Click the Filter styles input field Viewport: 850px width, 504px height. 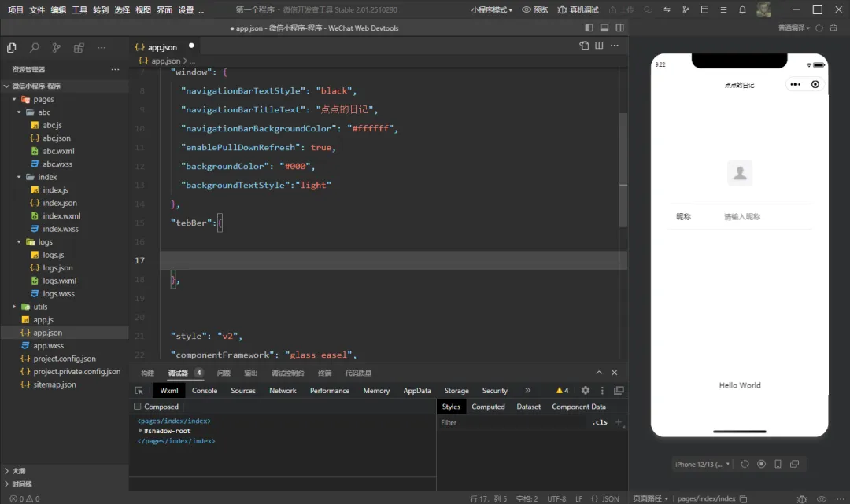pyautogui.click(x=512, y=423)
